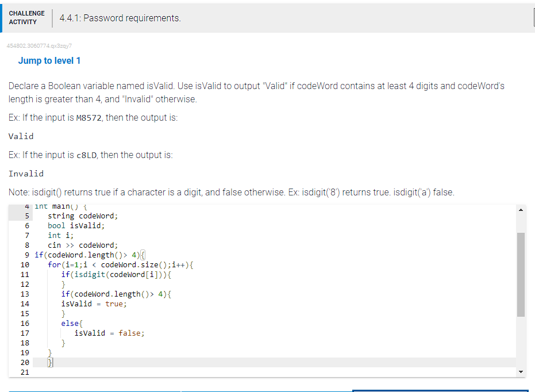
Task: Click the Jump to level 1 link
Action: [49, 60]
